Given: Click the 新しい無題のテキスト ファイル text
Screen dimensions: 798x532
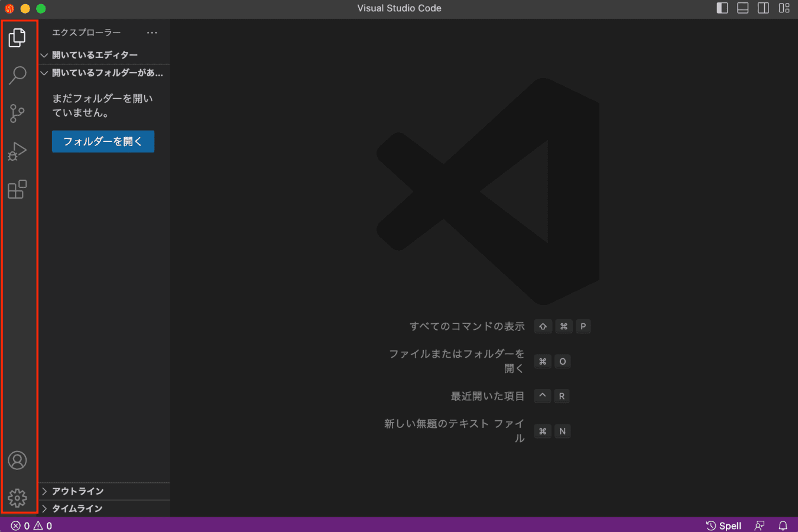Looking at the screenshot, I should (454, 431).
